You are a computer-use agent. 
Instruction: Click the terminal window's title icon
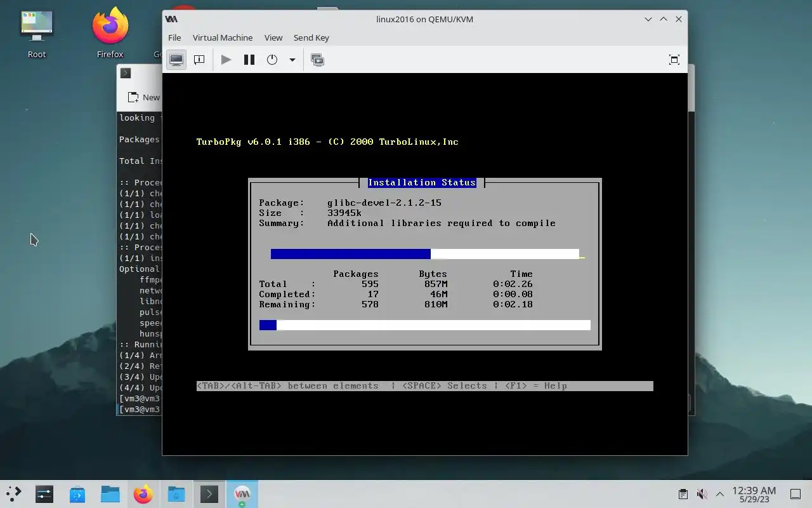coord(126,73)
